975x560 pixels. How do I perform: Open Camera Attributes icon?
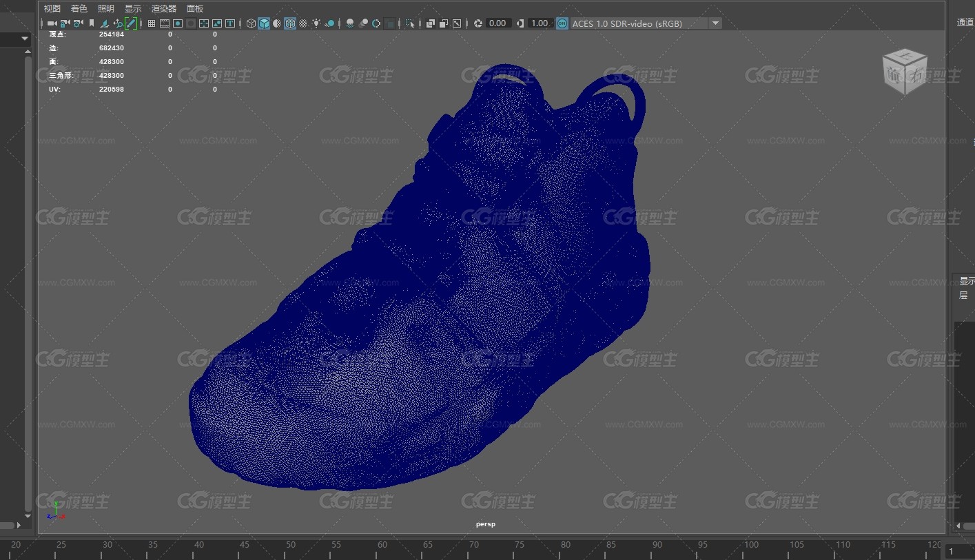tap(78, 23)
